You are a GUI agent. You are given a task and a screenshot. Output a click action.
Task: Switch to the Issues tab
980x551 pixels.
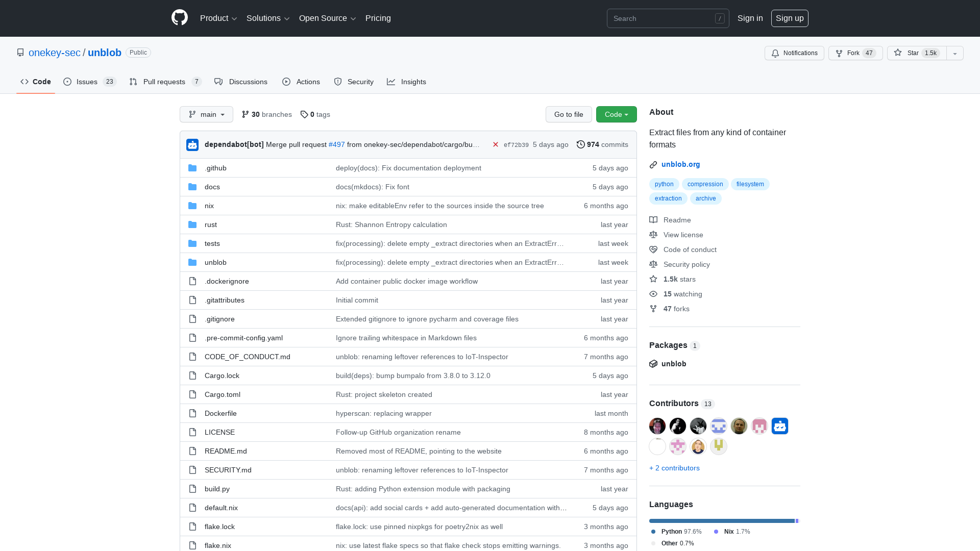90,82
